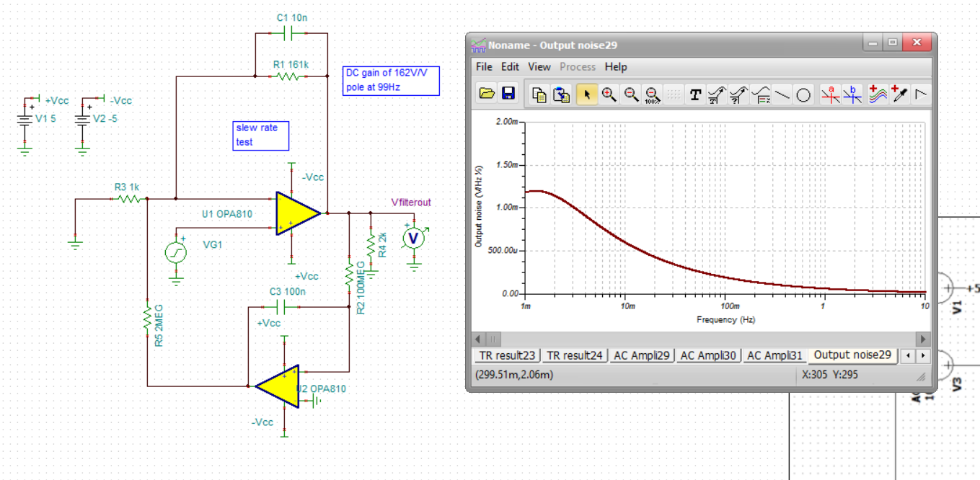Open the View menu

click(x=539, y=66)
